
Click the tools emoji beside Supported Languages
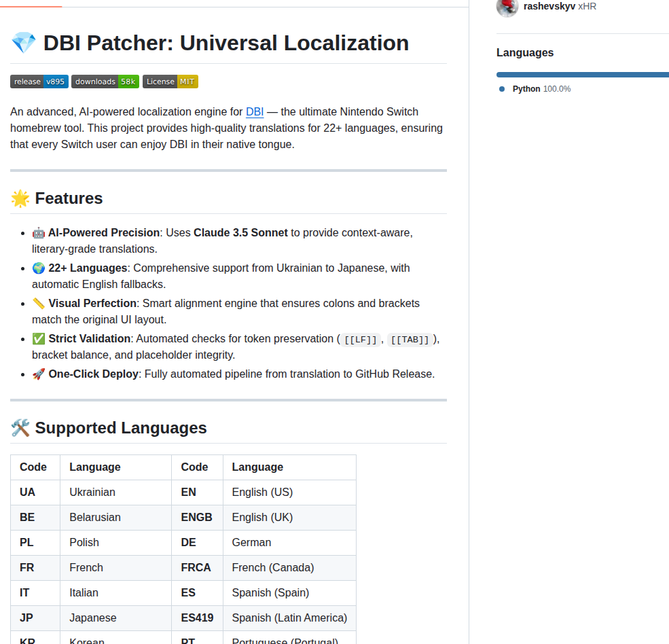pyautogui.click(x=20, y=428)
